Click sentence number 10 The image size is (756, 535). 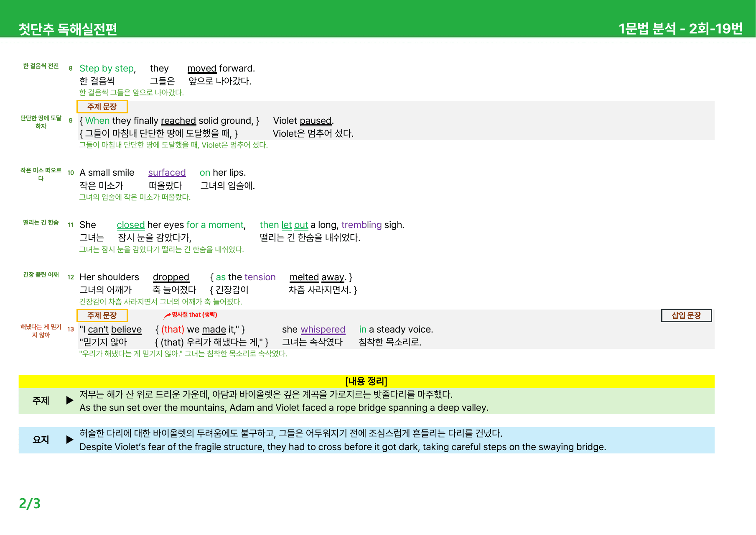tap(71, 173)
